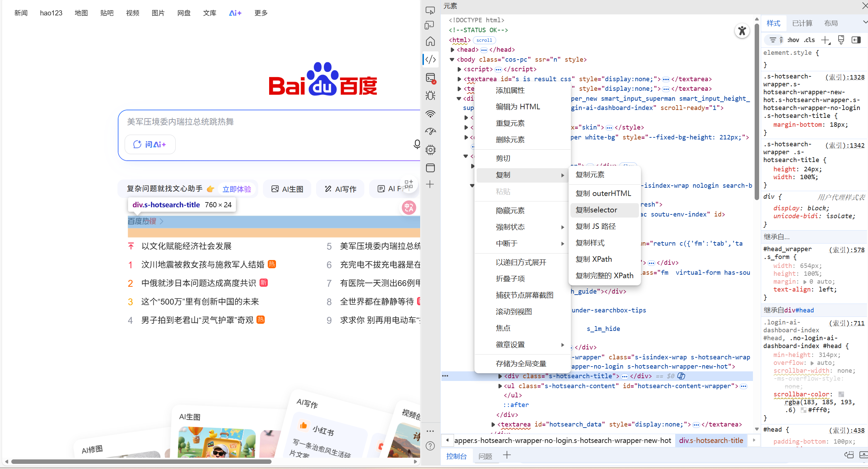The height and width of the screenshot is (469, 868).
Task: Click the 立即体验 link
Action: click(237, 189)
